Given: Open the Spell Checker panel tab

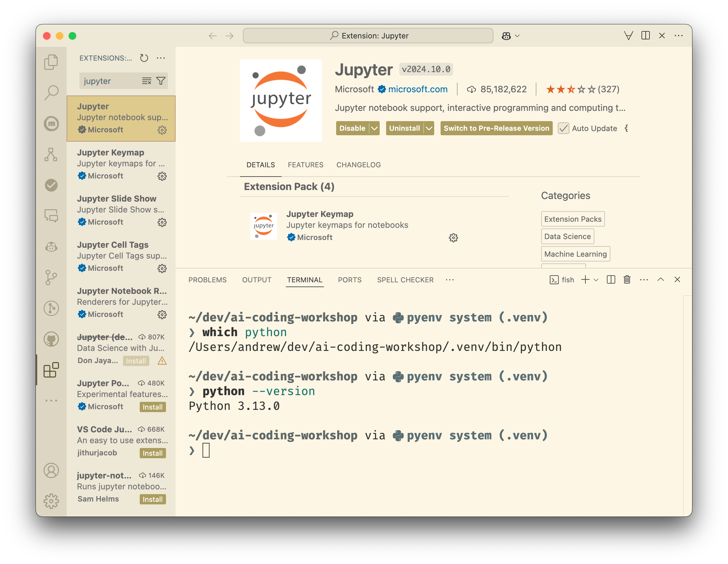Looking at the screenshot, I should (x=405, y=280).
